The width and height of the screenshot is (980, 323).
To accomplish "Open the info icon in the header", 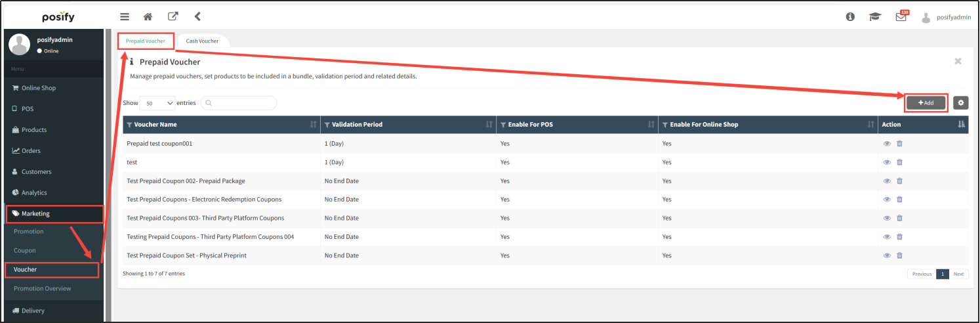I will [x=850, y=17].
